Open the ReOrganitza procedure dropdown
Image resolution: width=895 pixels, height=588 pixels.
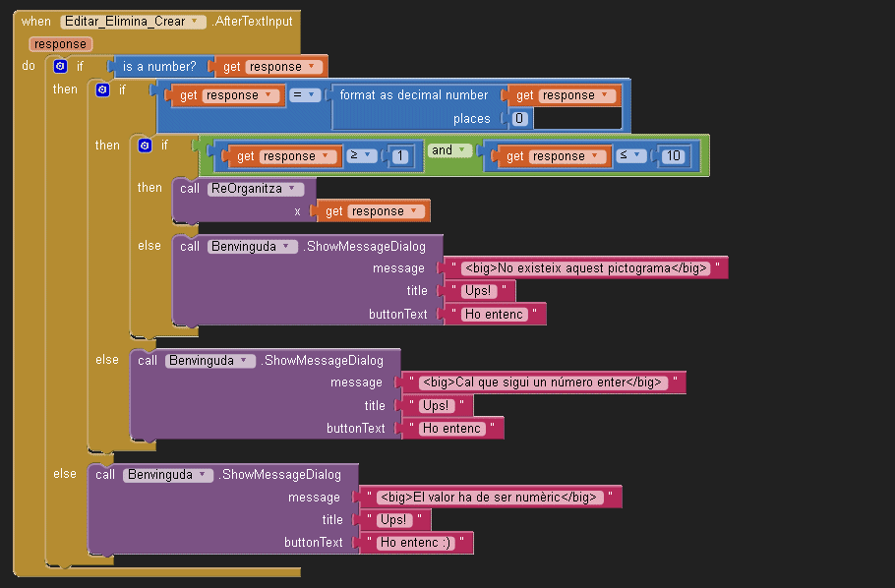coord(292,188)
